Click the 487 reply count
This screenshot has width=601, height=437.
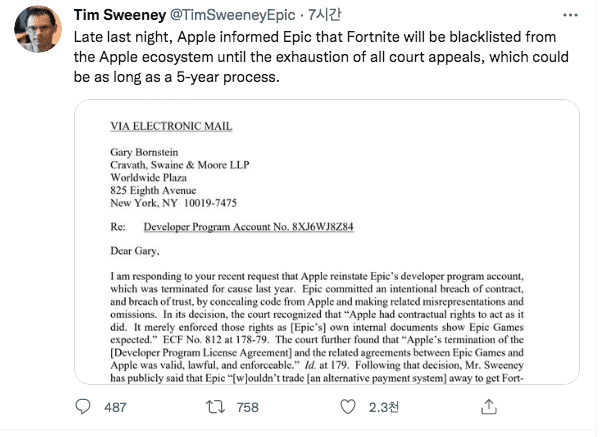tap(117, 408)
